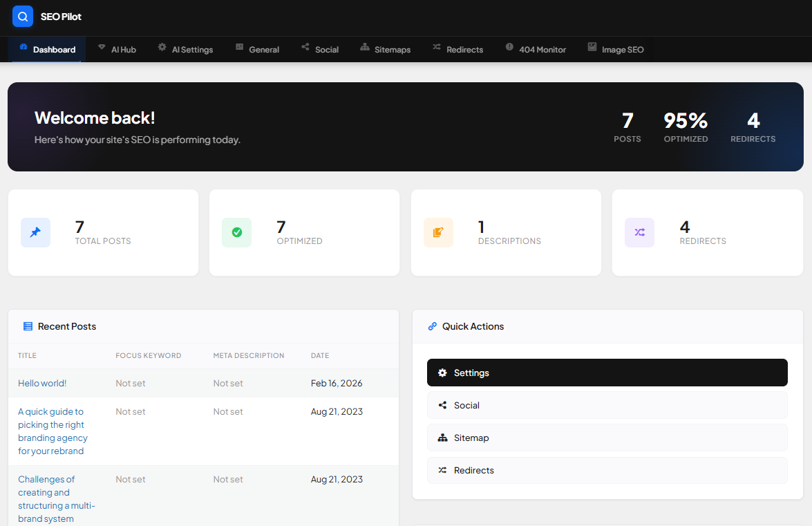The image size is (812, 526).
Task: Click the 95% Optimized stat in the banner
Action: pos(685,126)
